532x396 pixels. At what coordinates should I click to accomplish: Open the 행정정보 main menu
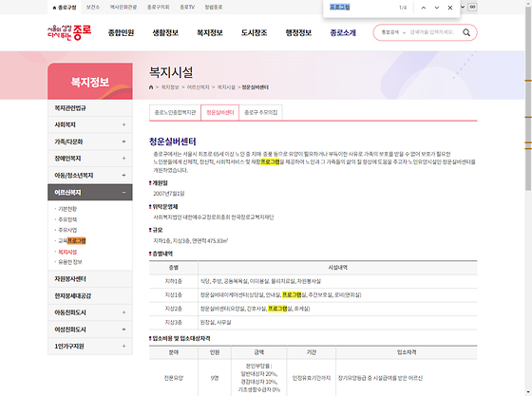(x=298, y=33)
